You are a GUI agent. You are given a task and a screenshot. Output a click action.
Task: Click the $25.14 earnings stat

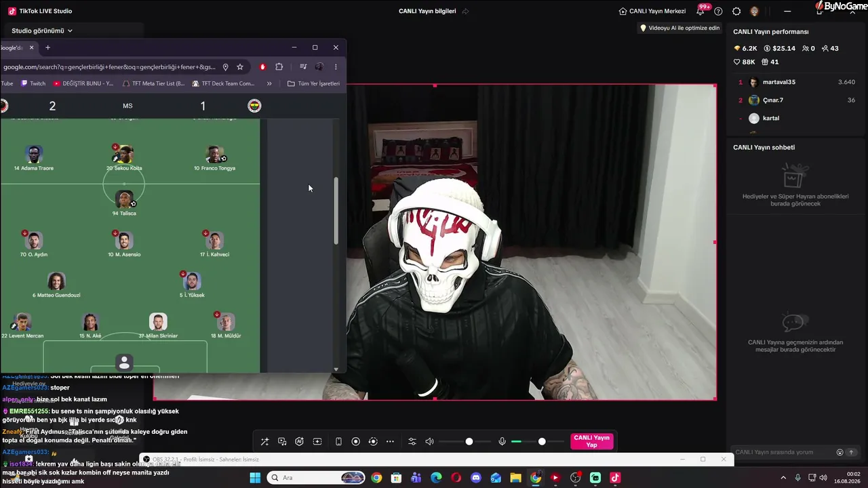(x=779, y=49)
